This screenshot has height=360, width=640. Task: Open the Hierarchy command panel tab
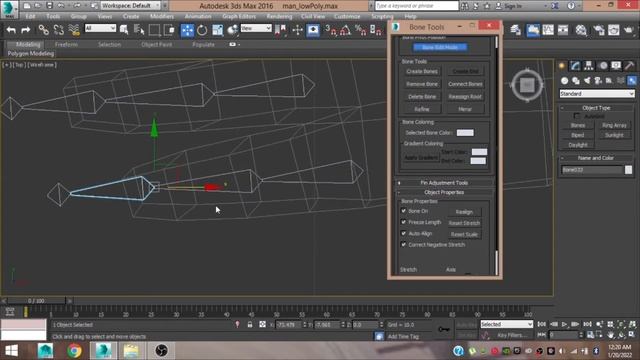pos(589,66)
